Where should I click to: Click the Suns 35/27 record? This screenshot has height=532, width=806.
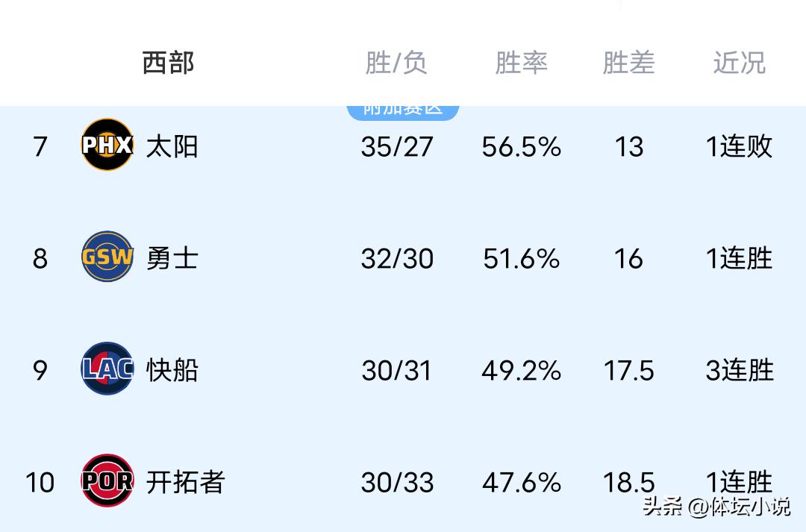(397, 146)
